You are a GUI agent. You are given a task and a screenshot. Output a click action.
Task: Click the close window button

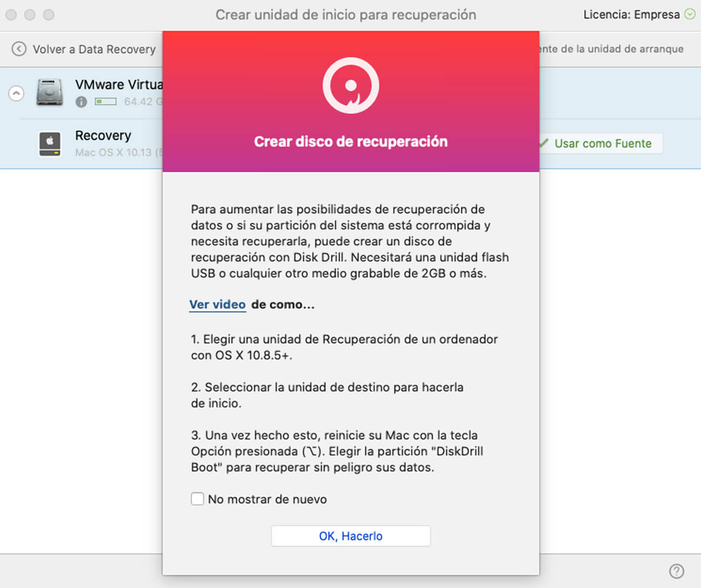click(x=11, y=15)
